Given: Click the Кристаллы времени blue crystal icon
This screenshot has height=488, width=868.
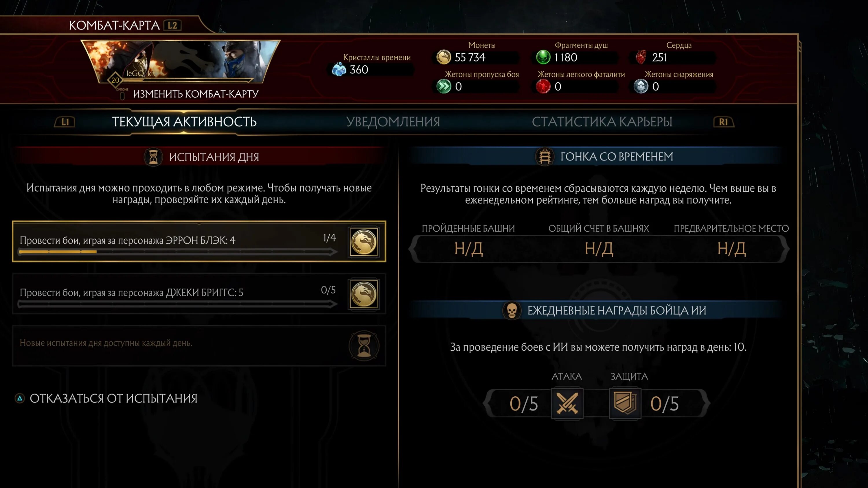Looking at the screenshot, I should tap(339, 70).
